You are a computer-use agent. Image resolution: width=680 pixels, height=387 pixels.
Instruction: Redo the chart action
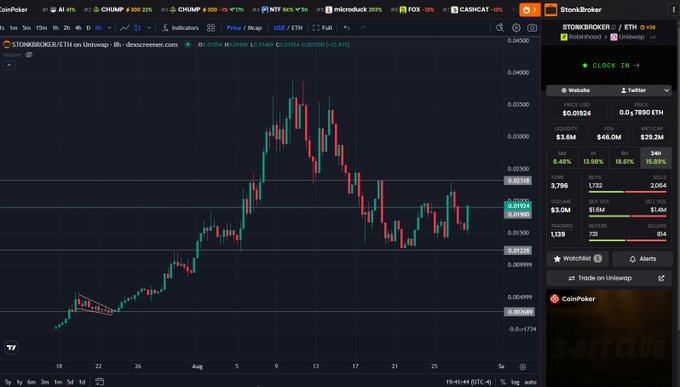pos(363,28)
